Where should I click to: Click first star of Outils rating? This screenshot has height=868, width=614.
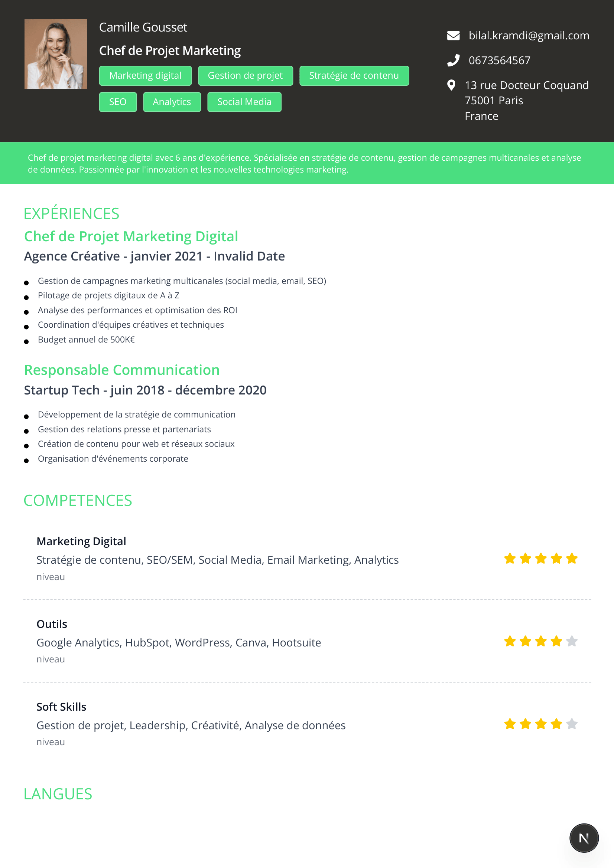click(x=510, y=641)
